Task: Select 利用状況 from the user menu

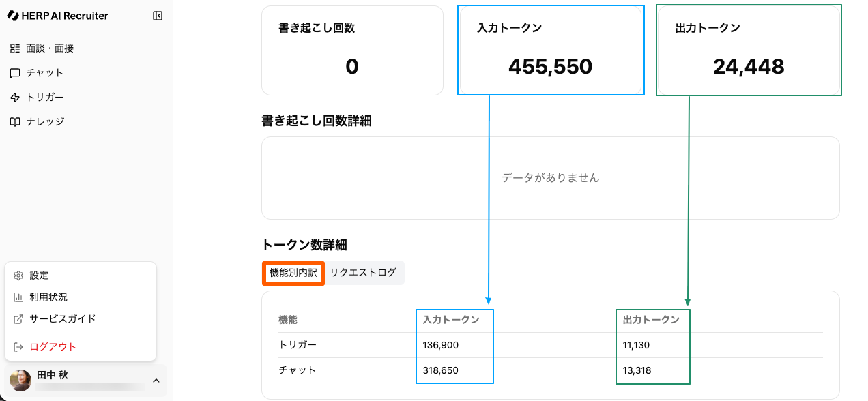Action: [x=48, y=297]
